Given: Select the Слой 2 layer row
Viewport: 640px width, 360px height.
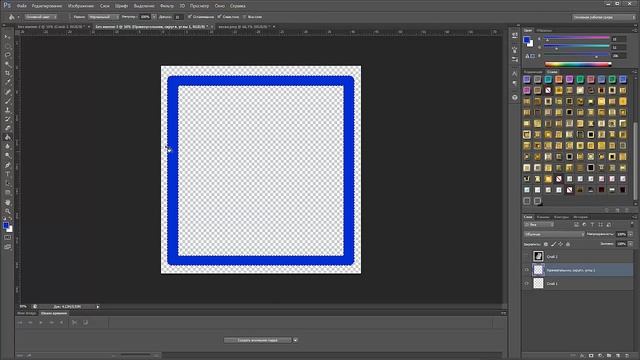Looking at the screenshot, I should click(x=578, y=256).
